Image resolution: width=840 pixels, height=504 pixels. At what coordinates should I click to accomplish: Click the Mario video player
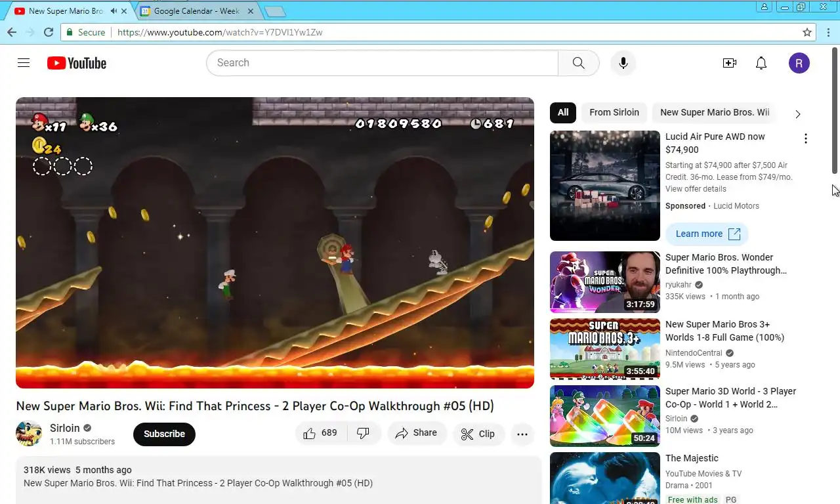tap(275, 243)
